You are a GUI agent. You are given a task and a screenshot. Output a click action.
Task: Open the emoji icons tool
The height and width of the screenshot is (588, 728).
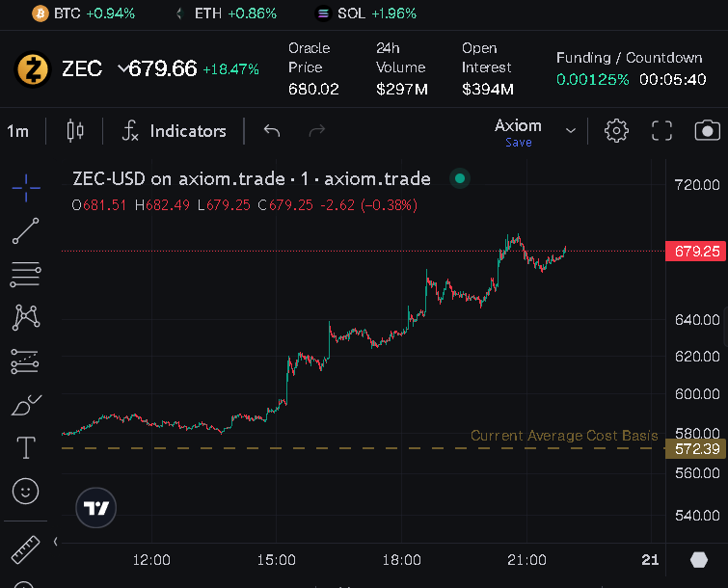tap(25, 491)
